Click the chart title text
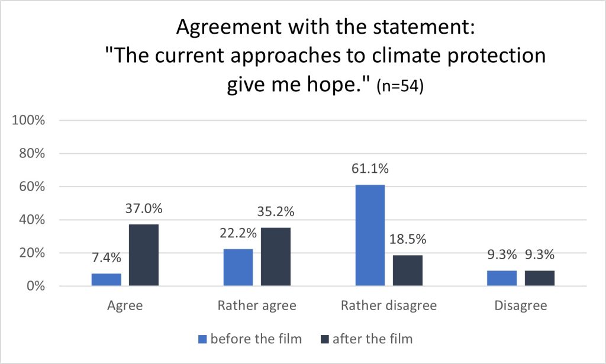 point(325,56)
